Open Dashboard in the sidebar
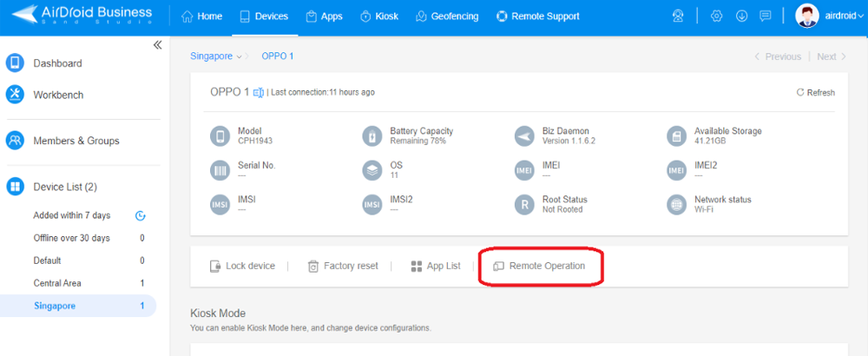This screenshot has width=868, height=356. click(x=57, y=63)
